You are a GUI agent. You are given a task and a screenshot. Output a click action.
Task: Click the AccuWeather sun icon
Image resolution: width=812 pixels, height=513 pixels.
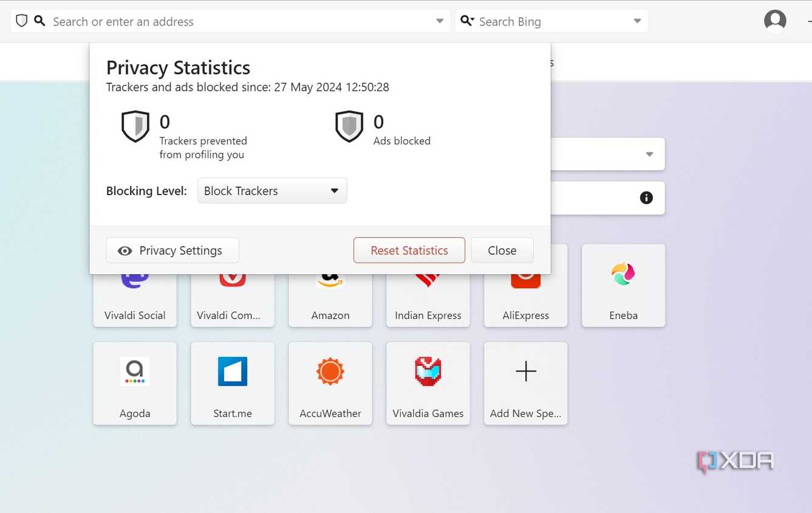click(x=330, y=371)
